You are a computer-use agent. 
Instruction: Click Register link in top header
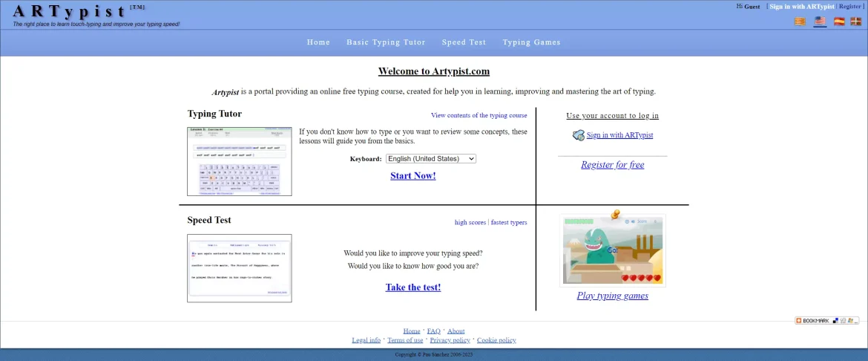(x=849, y=7)
